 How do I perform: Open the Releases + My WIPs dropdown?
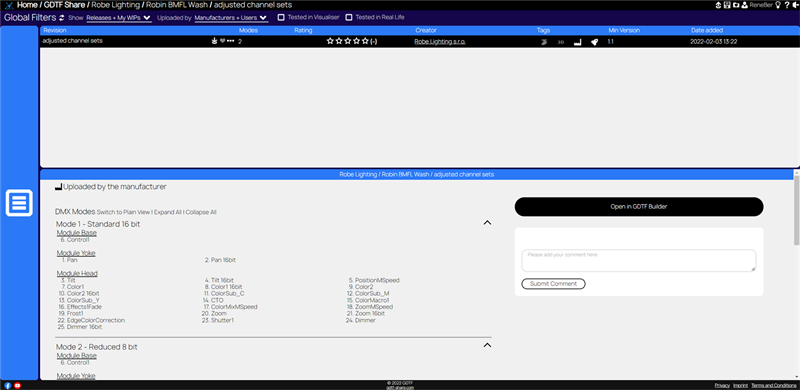coord(118,17)
